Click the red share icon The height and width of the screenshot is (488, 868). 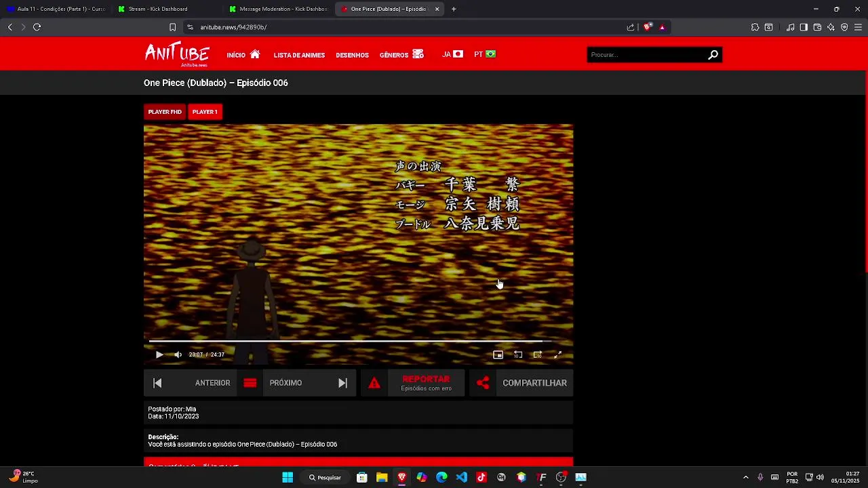[x=483, y=383]
